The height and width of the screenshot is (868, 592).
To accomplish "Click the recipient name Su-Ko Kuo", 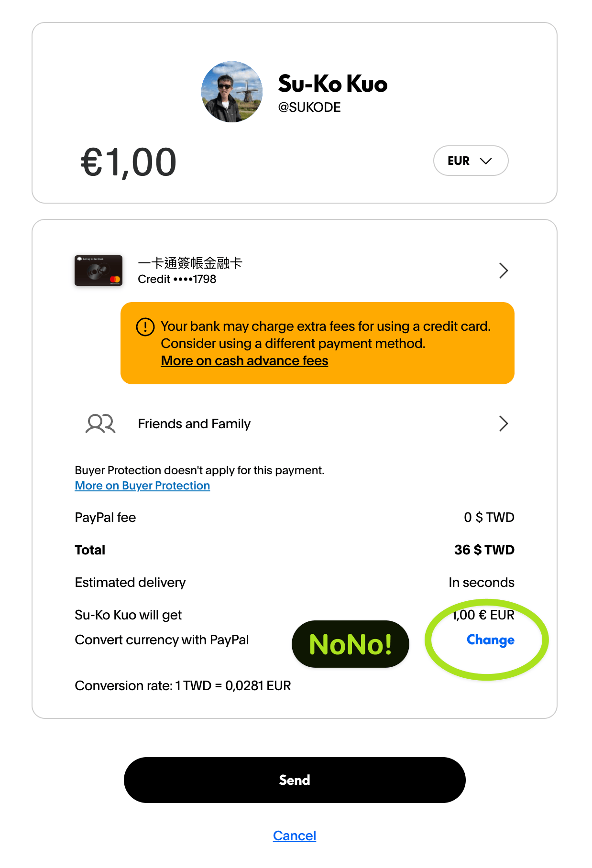I will click(x=333, y=84).
